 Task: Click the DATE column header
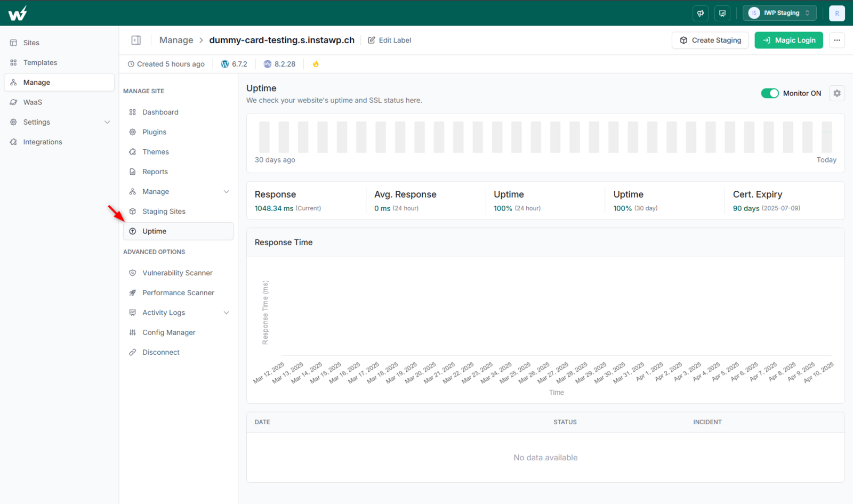(x=262, y=422)
